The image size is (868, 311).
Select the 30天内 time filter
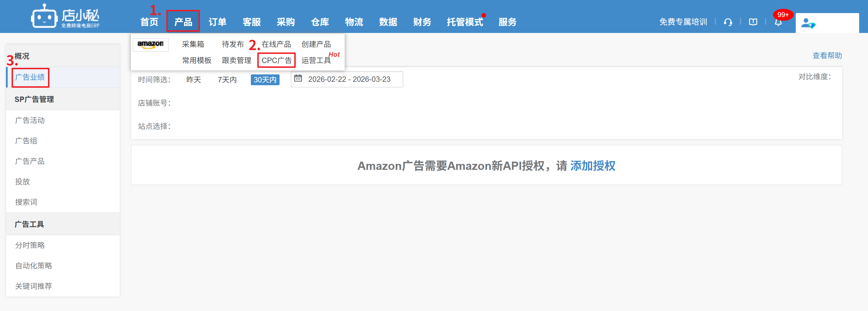(265, 80)
